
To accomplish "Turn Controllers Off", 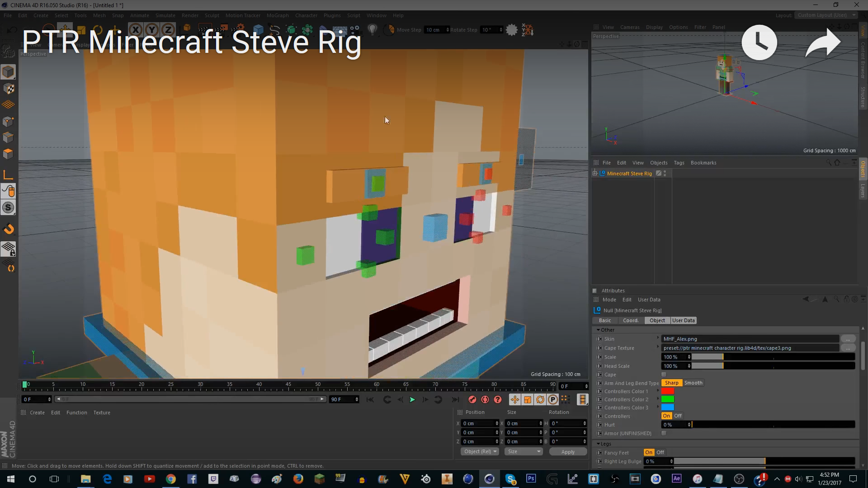I will (678, 416).
